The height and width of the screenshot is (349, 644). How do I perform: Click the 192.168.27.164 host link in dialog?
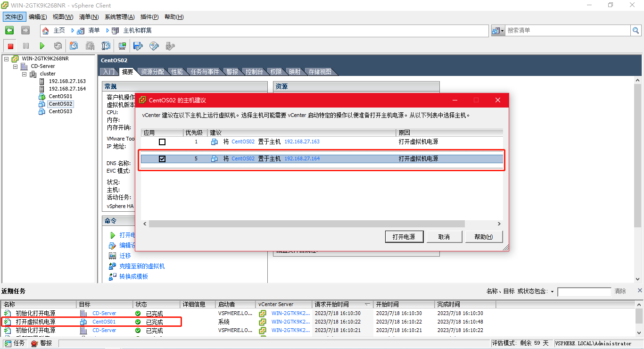pyautogui.click(x=302, y=158)
